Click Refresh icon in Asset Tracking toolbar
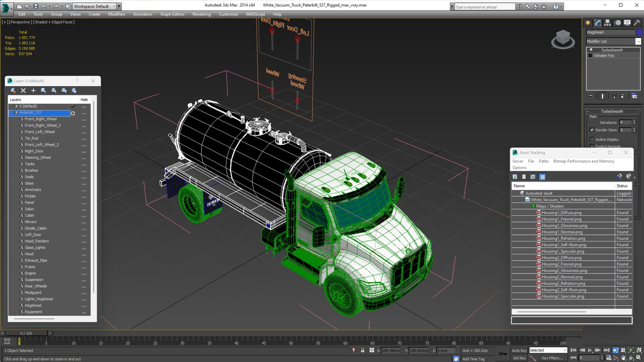The image size is (644, 362). [515, 177]
